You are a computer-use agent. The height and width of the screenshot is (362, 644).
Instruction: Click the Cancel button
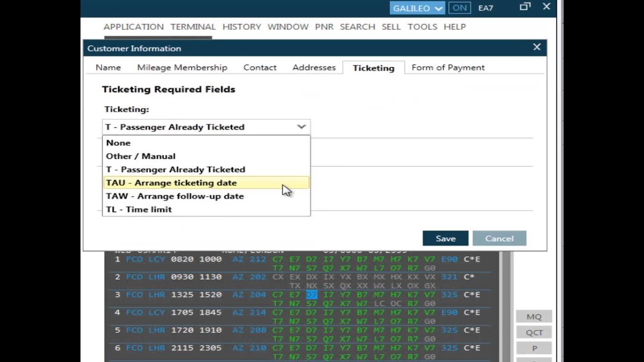(499, 238)
